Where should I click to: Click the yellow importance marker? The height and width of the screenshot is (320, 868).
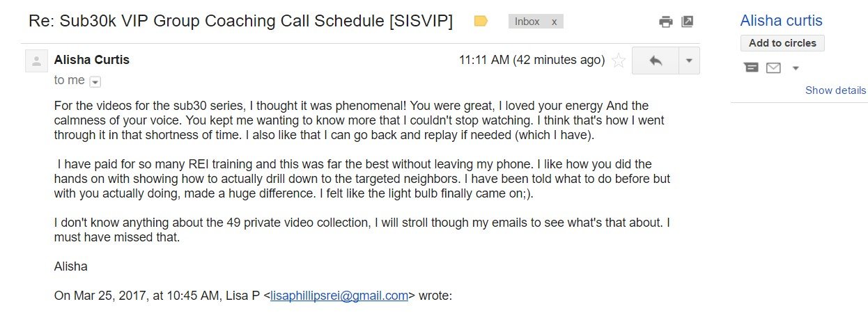481,22
